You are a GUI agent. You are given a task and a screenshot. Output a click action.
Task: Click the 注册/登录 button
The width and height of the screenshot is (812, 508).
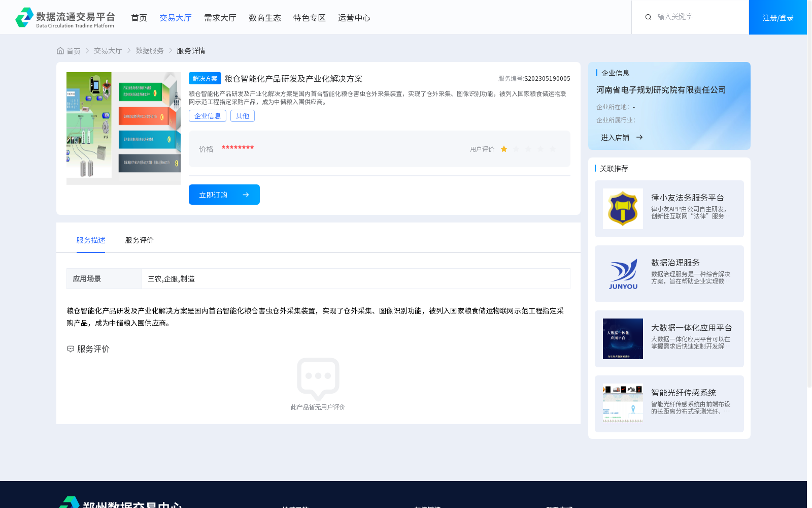coord(778,17)
